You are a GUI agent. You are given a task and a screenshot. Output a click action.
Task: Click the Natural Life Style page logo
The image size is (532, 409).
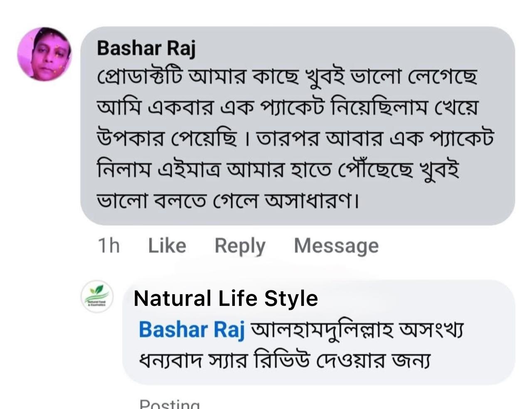tap(96, 297)
